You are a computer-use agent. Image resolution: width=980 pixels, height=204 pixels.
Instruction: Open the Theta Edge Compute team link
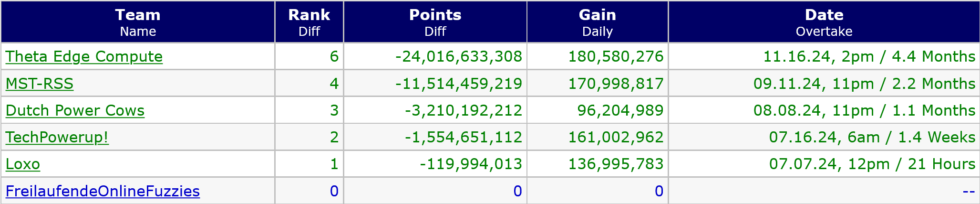click(84, 57)
